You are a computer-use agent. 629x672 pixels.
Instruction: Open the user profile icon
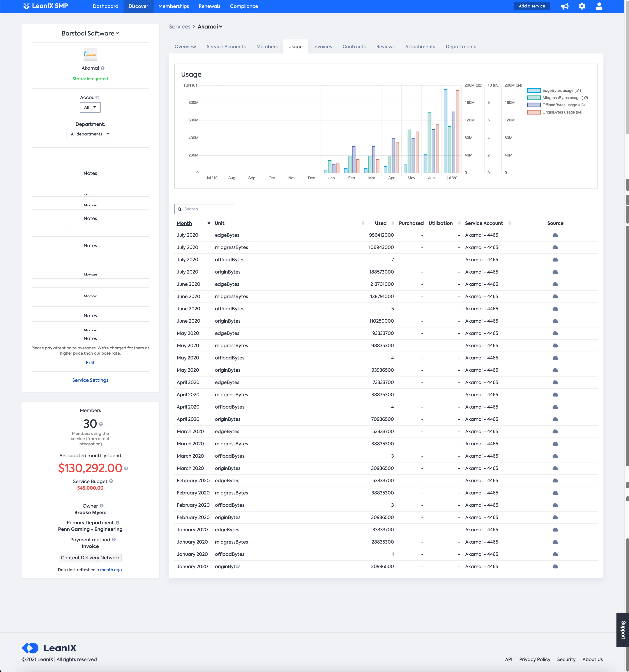click(x=599, y=6)
